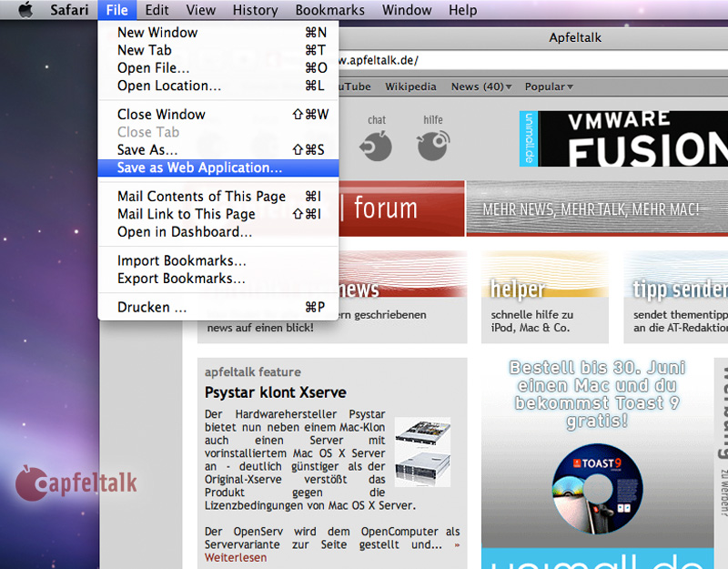This screenshot has width=728, height=569.
Task: Click the 'apfeltalk feature' heading
Action: pos(253,372)
